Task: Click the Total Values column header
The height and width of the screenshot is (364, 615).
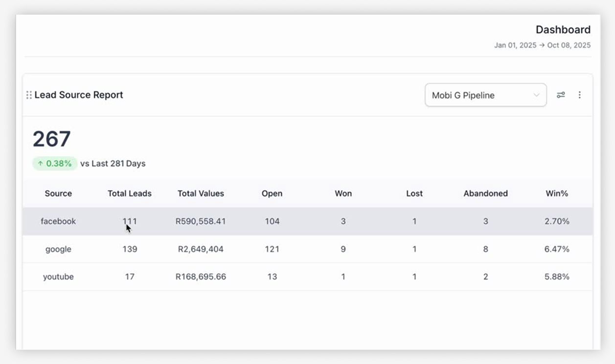Action: click(x=201, y=193)
